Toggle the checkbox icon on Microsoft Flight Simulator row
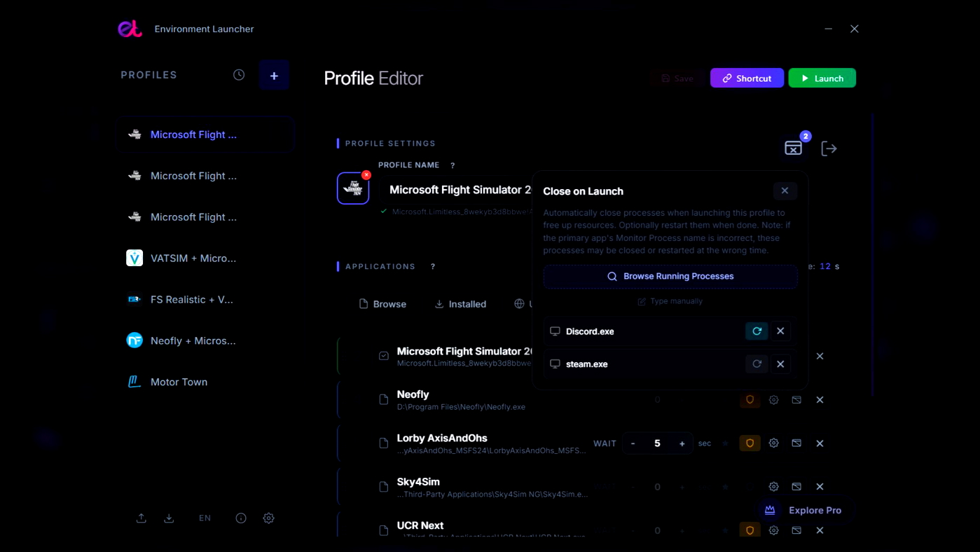 coord(384,356)
